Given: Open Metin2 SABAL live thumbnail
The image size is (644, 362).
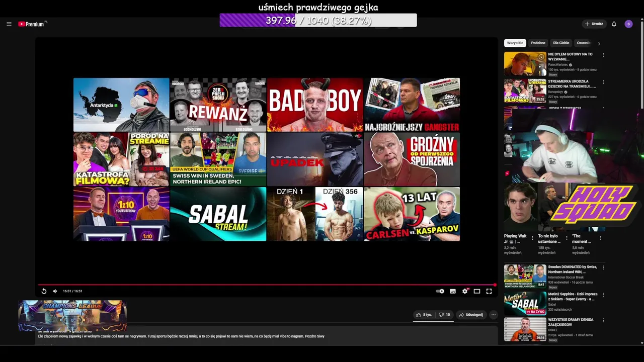Looking at the screenshot, I should coord(525,303).
